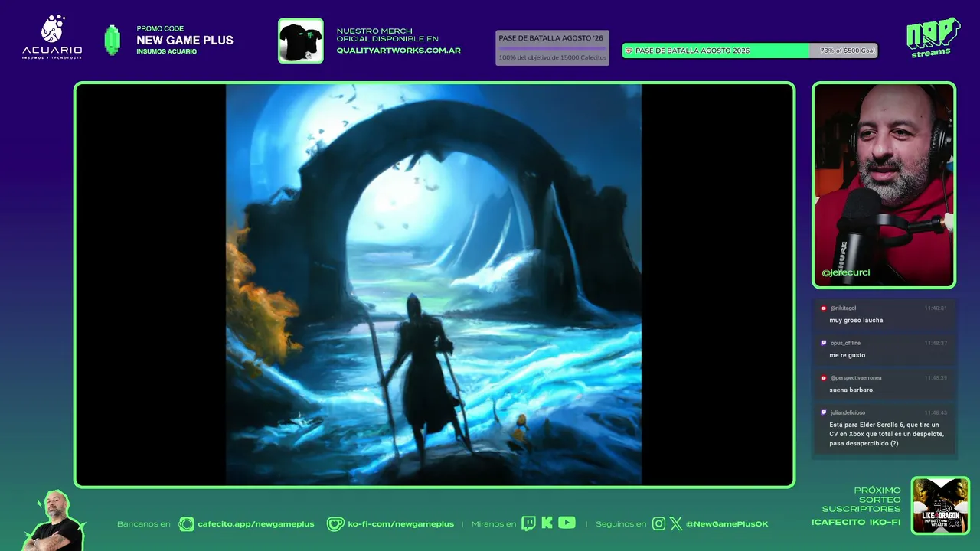Click the '73% of $500 Goal' text

click(x=848, y=51)
